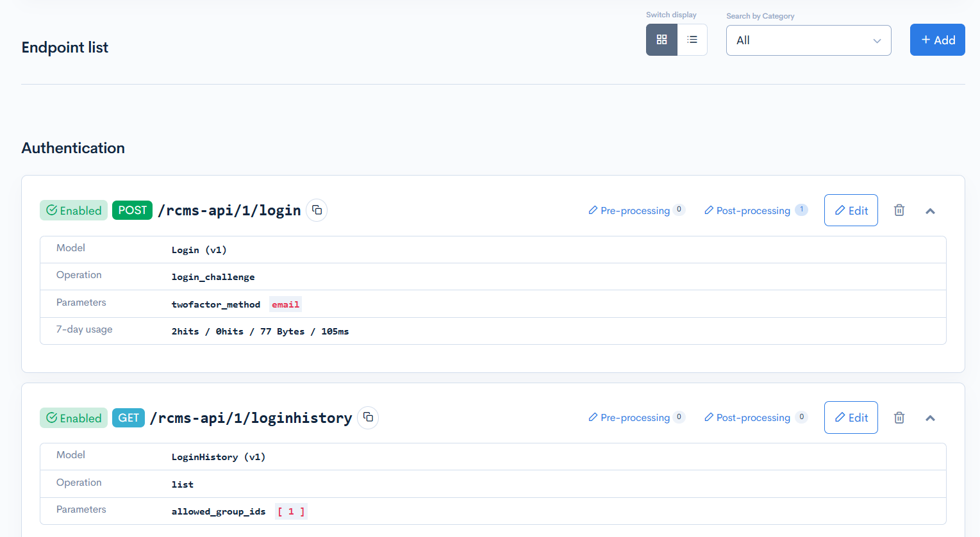Select the email twofactor_method parameter badge
This screenshot has width=980, height=537.
[x=285, y=304]
